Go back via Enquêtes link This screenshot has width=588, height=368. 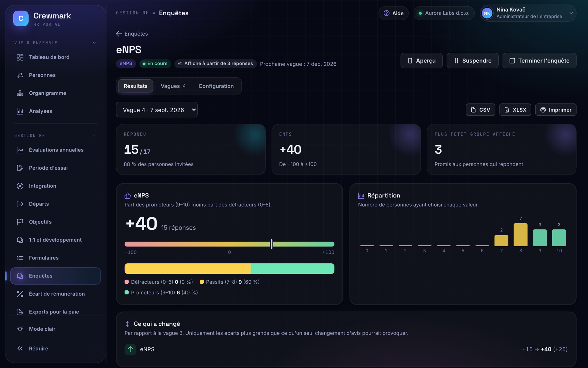pos(132,34)
